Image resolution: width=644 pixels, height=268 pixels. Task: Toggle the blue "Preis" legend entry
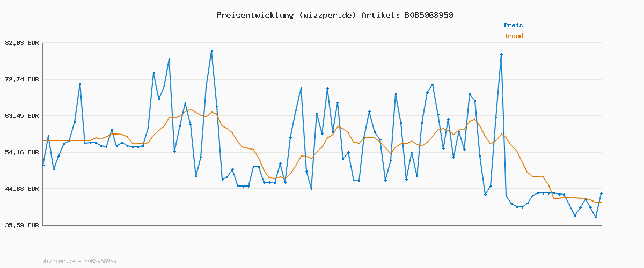[513, 25]
